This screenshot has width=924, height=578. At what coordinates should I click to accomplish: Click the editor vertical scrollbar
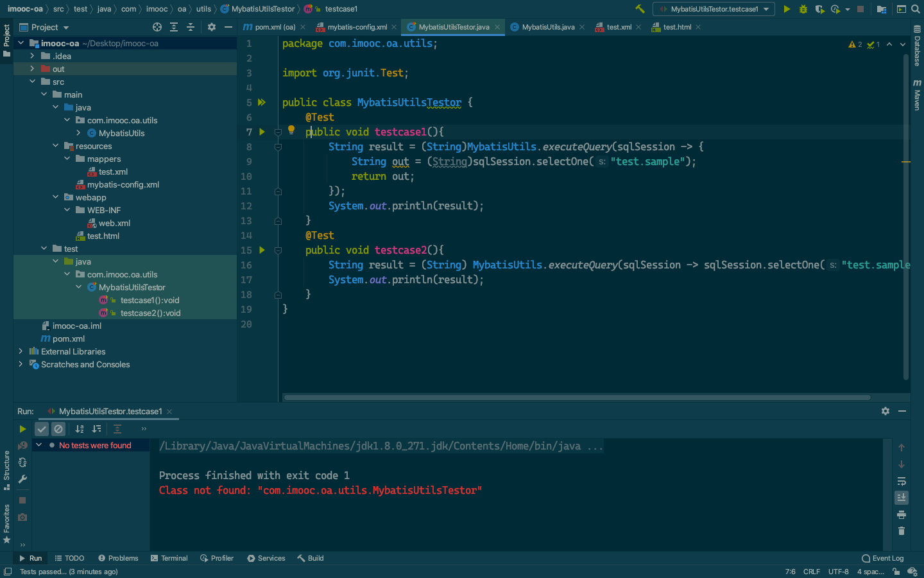tap(906, 217)
